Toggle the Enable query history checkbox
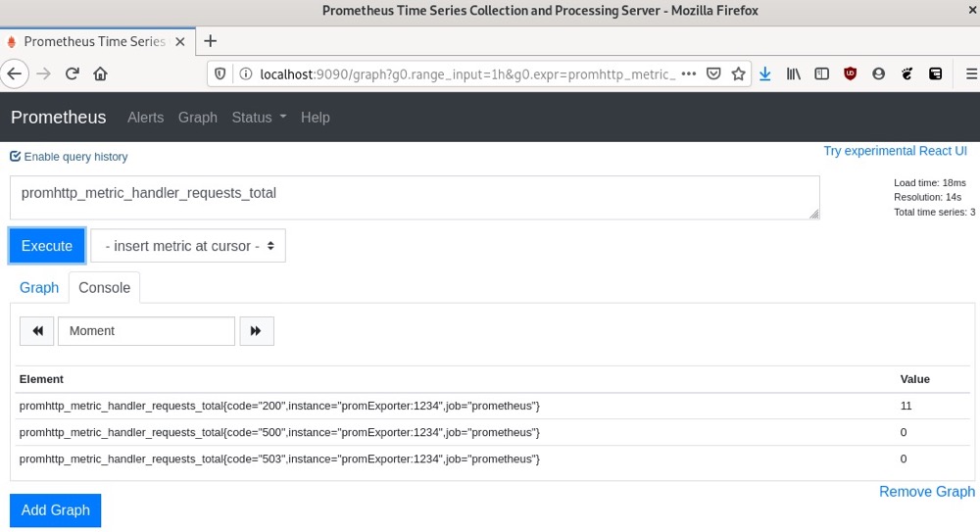This screenshot has height=532, width=980. [x=15, y=157]
